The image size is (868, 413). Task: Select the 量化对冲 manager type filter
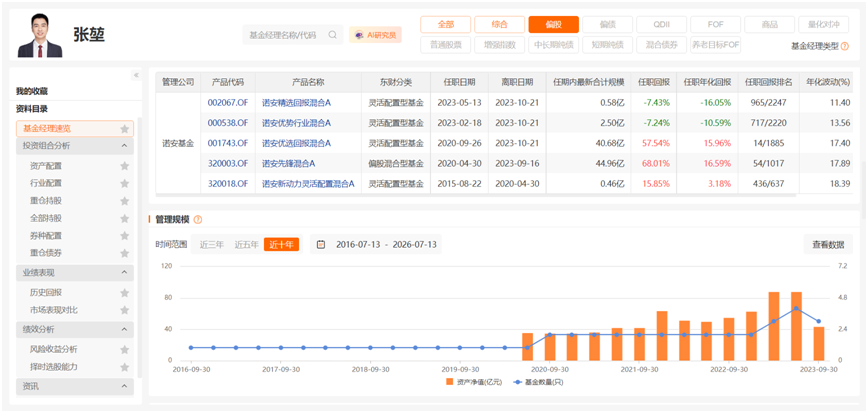[823, 24]
